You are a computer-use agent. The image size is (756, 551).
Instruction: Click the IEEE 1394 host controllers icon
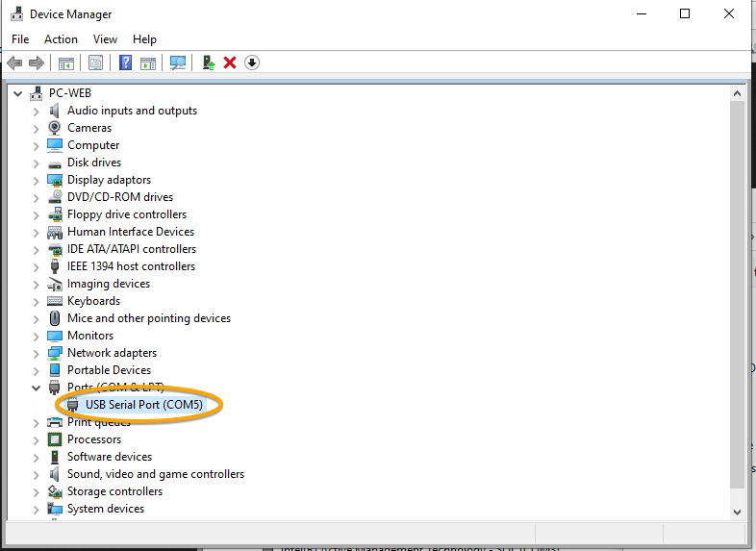(x=55, y=266)
